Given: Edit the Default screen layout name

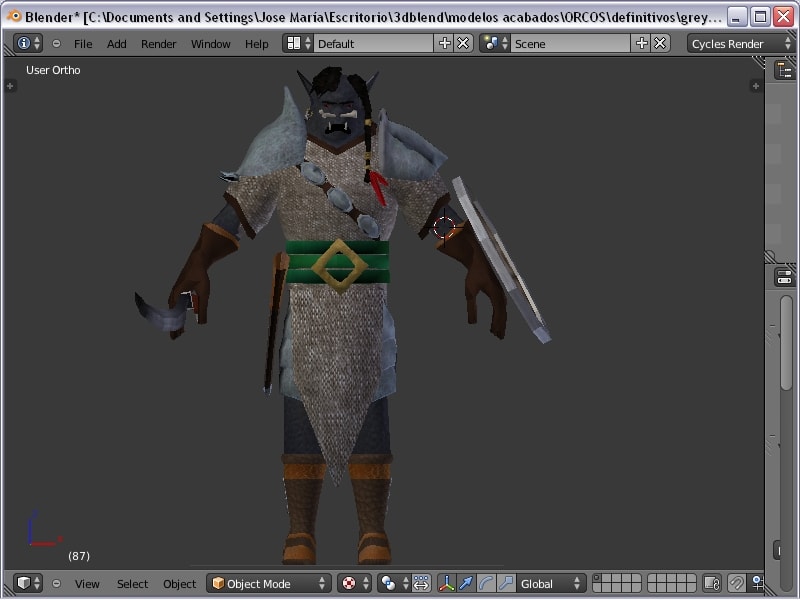Looking at the screenshot, I should 373,43.
